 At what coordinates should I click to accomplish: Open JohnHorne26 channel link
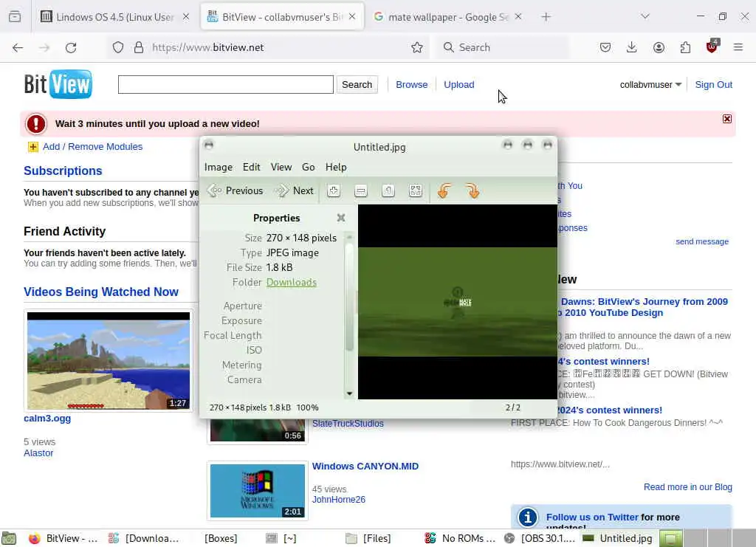[x=338, y=500]
